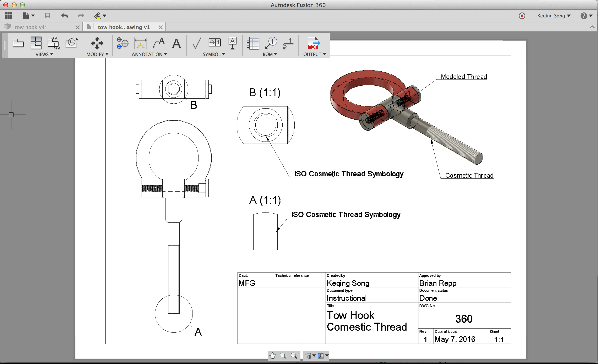Click the Base View icon
The image size is (598, 364).
click(18, 43)
